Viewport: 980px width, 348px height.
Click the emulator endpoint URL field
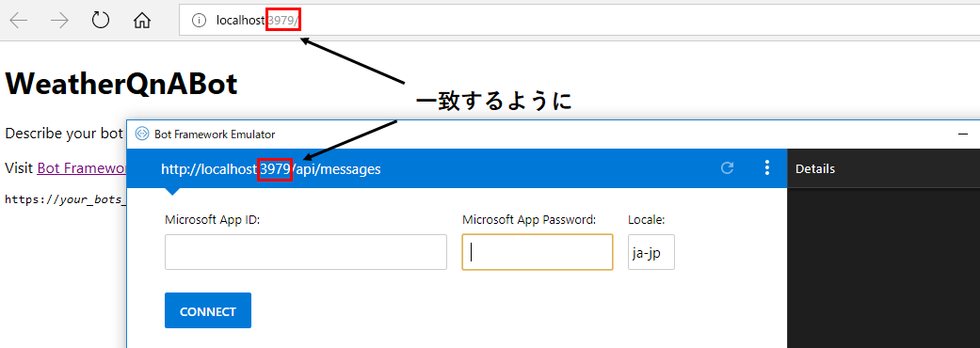pos(270,168)
